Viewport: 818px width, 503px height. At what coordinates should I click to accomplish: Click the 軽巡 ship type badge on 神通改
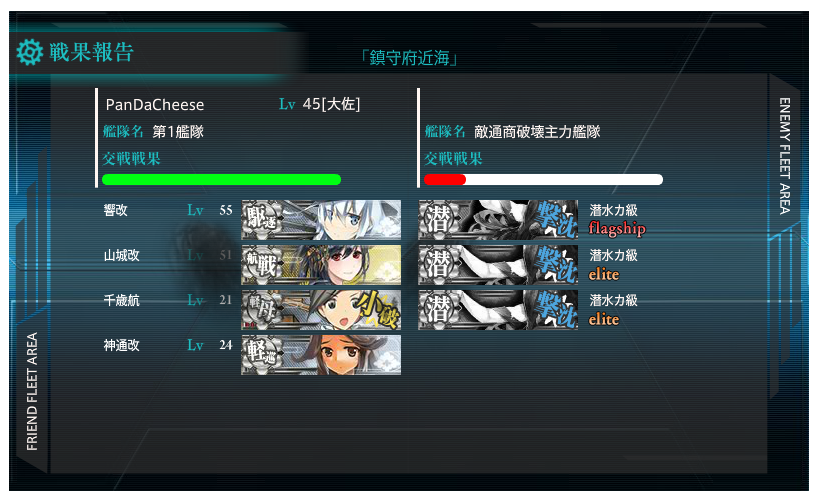tap(262, 355)
